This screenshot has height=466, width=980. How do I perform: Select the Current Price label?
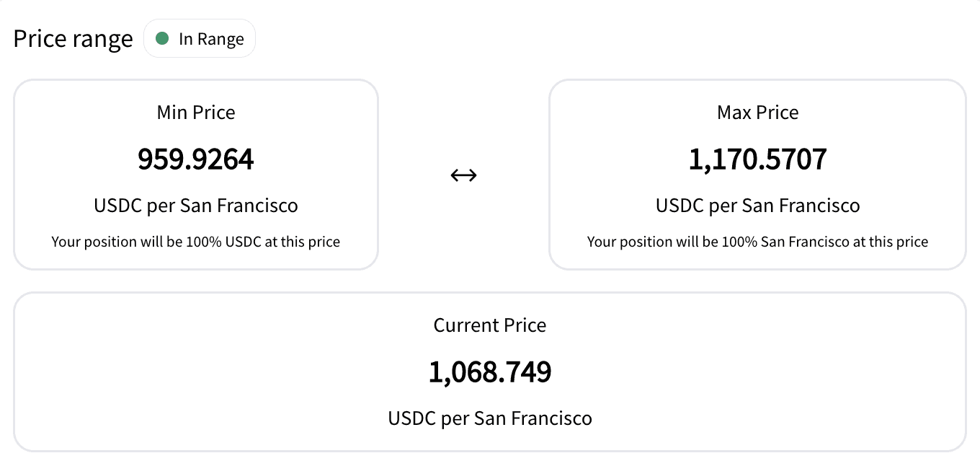pos(490,325)
